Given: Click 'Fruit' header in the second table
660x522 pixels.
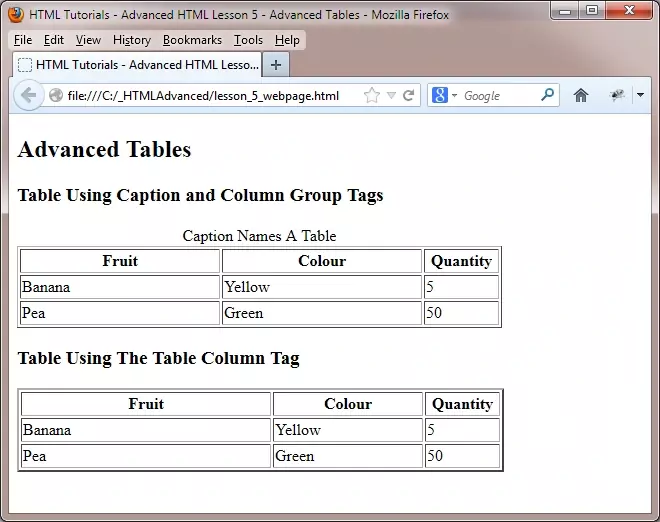Looking at the screenshot, I should point(146,404).
